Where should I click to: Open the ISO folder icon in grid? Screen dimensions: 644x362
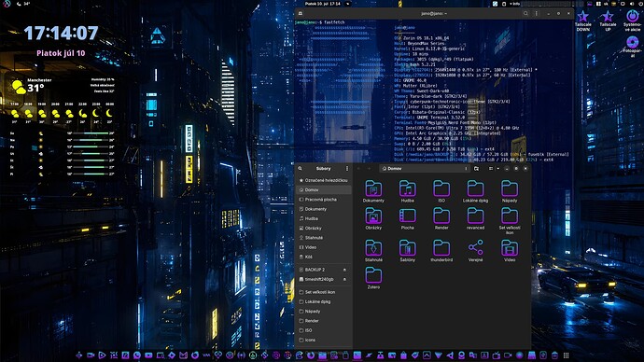click(x=441, y=189)
